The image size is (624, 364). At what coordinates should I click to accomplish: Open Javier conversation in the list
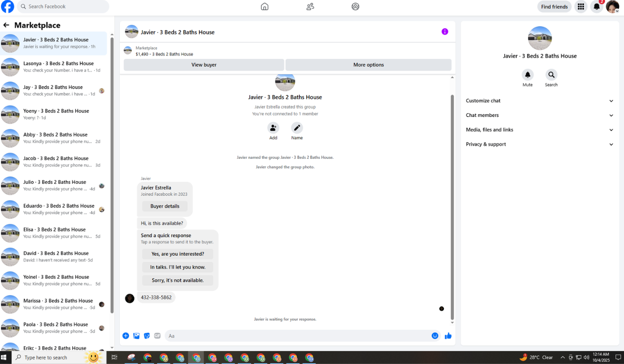pyautogui.click(x=54, y=43)
